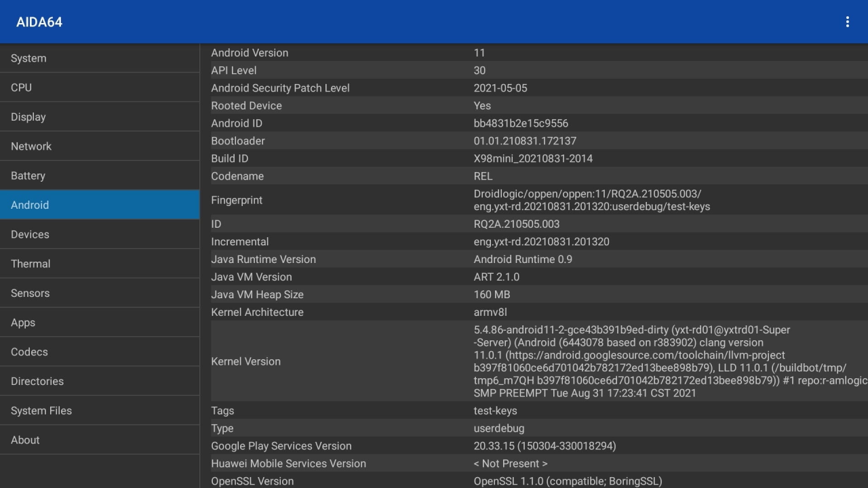
Task: Open System Files in sidebar
Action: pos(100,411)
